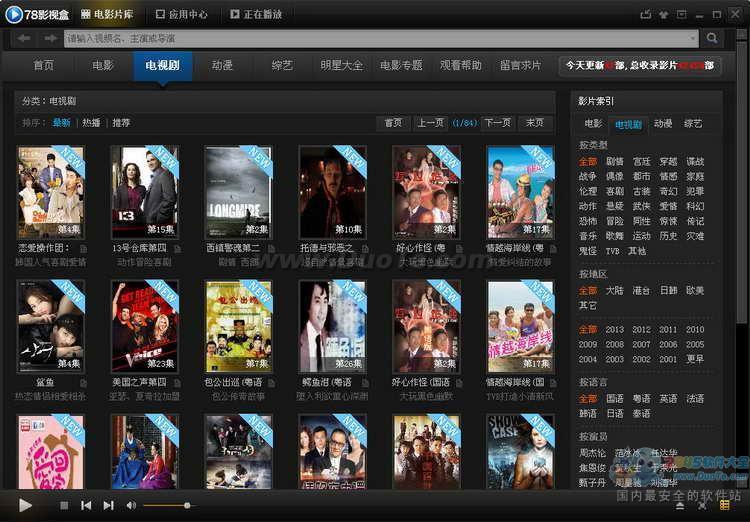The width and height of the screenshot is (750, 522).
Task: Sort by 热播
Action: pos(91,123)
